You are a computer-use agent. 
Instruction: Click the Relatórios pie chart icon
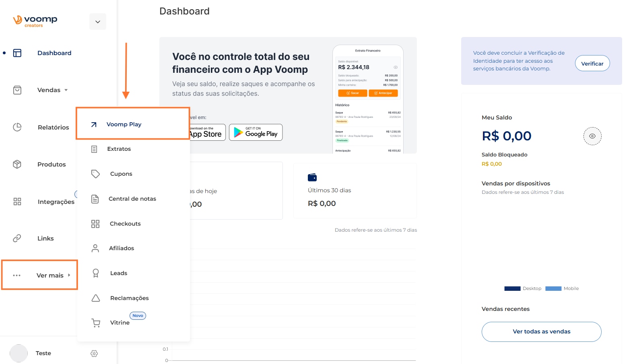(17, 127)
